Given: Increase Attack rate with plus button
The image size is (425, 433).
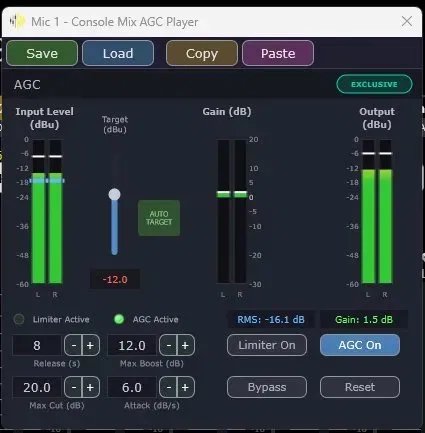Looking at the screenshot, I should 185,387.
